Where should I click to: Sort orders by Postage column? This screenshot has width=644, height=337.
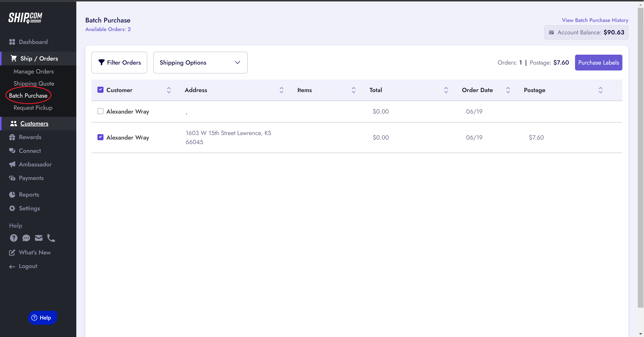pos(601,90)
